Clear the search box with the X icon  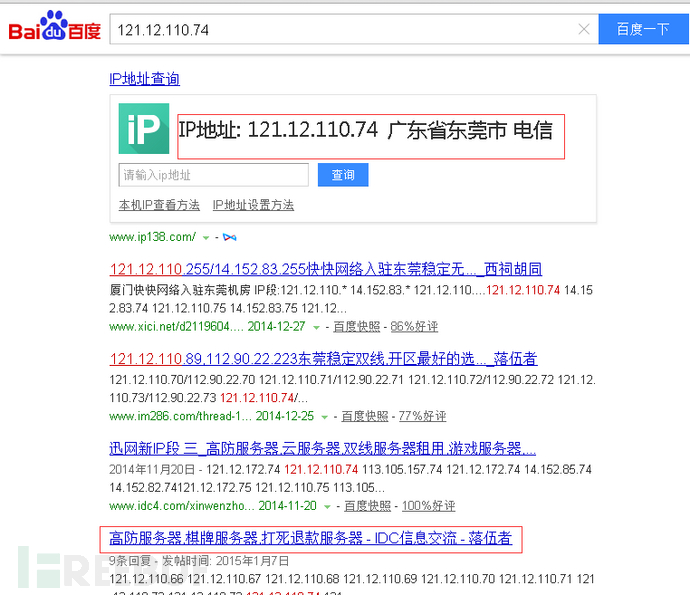click(x=584, y=29)
